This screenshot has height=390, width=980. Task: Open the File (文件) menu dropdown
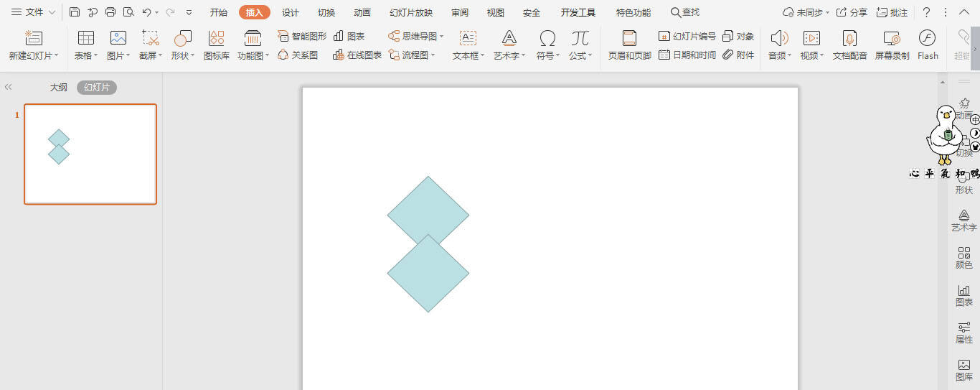click(33, 12)
